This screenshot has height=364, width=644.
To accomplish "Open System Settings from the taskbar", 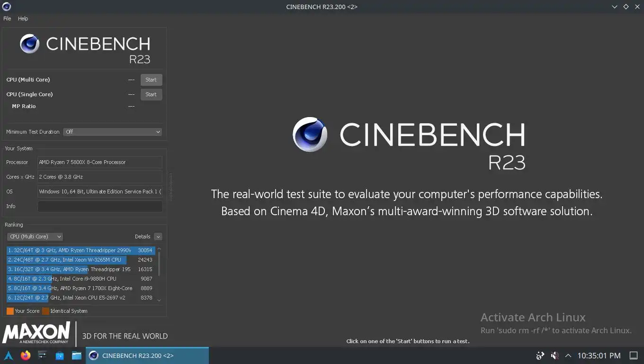I will [x=43, y=355].
